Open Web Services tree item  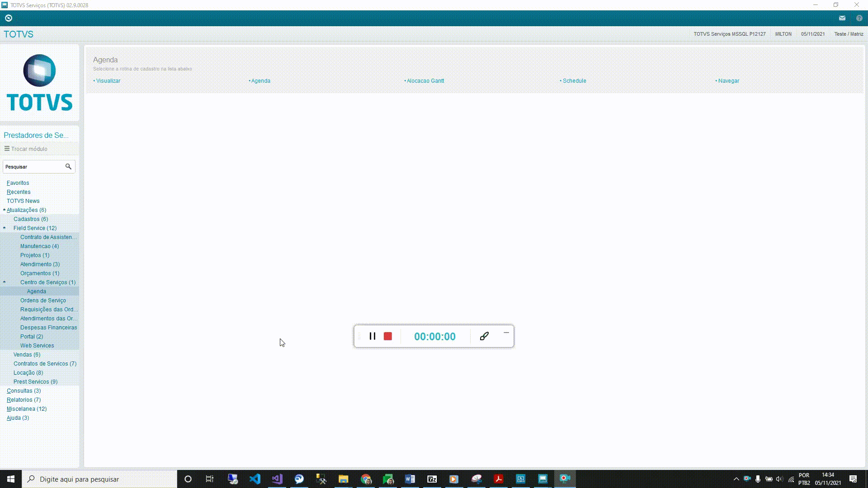point(37,346)
